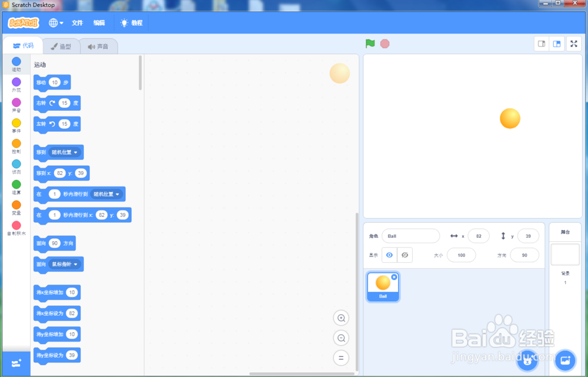
Task: Click the red stop sign
Action: (385, 44)
